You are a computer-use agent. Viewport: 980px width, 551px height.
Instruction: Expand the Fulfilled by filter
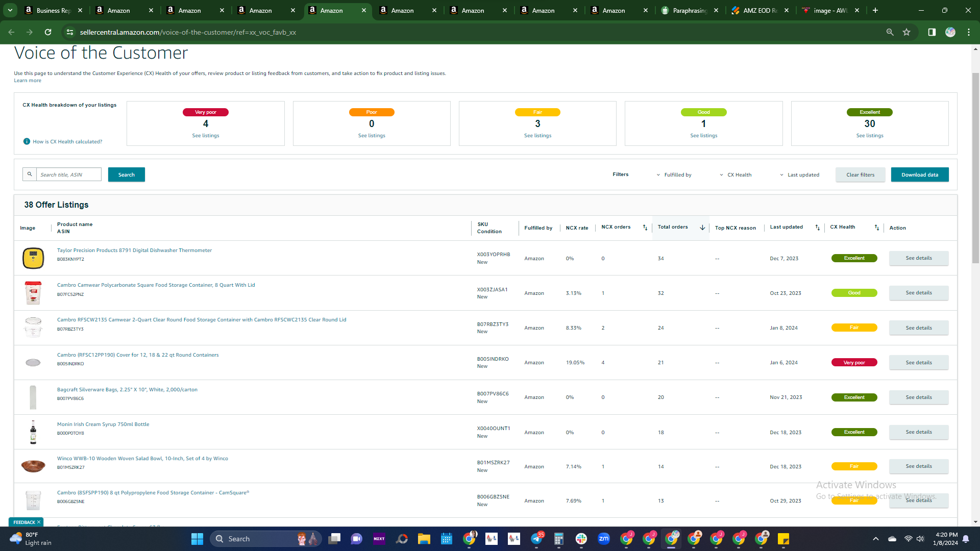click(x=674, y=175)
